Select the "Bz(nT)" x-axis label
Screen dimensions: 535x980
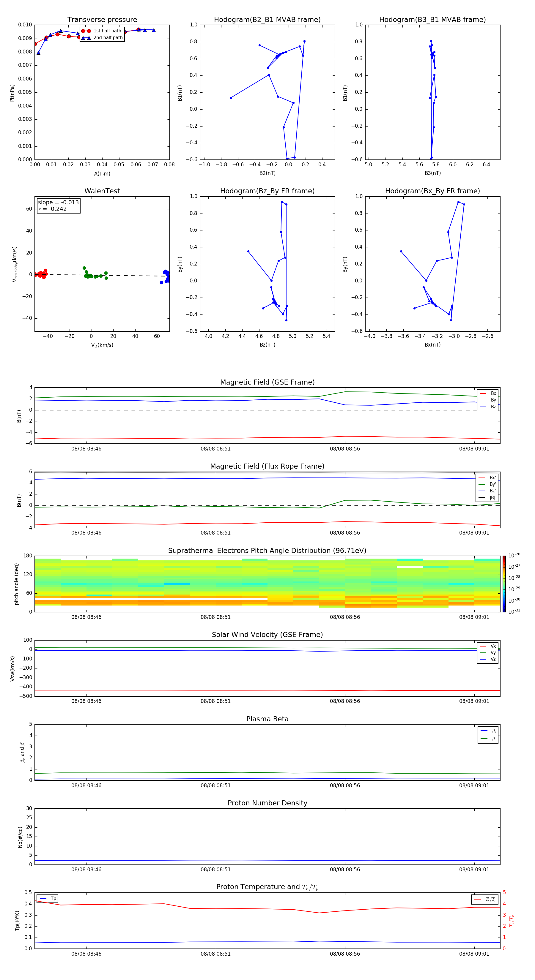267,345
